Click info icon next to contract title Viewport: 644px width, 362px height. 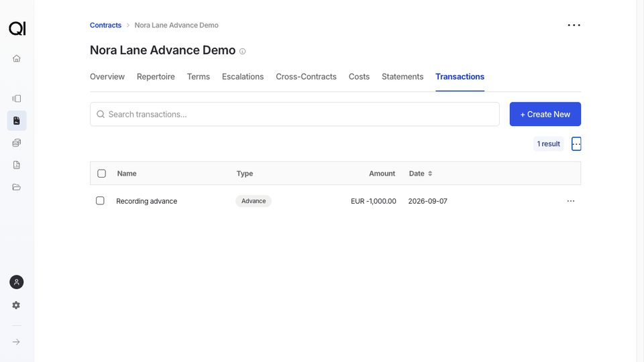pos(242,52)
